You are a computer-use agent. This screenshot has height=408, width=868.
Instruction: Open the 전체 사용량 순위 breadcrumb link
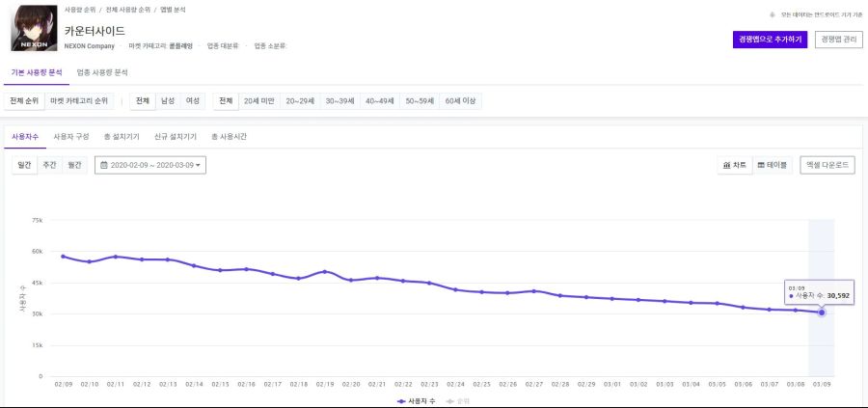coord(128,10)
